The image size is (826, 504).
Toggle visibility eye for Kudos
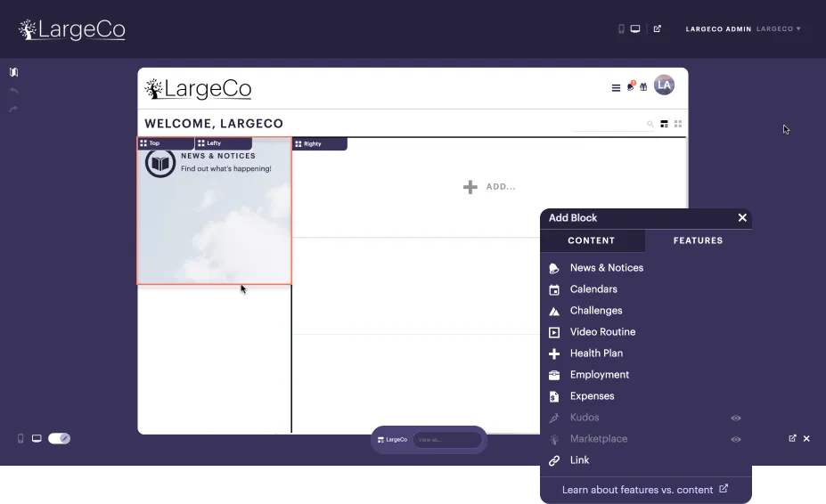(736, 419)
